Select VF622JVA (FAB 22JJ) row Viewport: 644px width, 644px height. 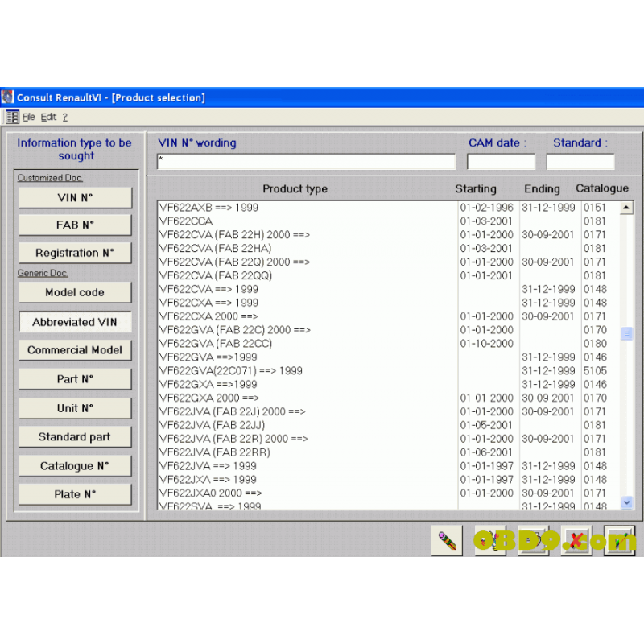(x=389, y=425)
